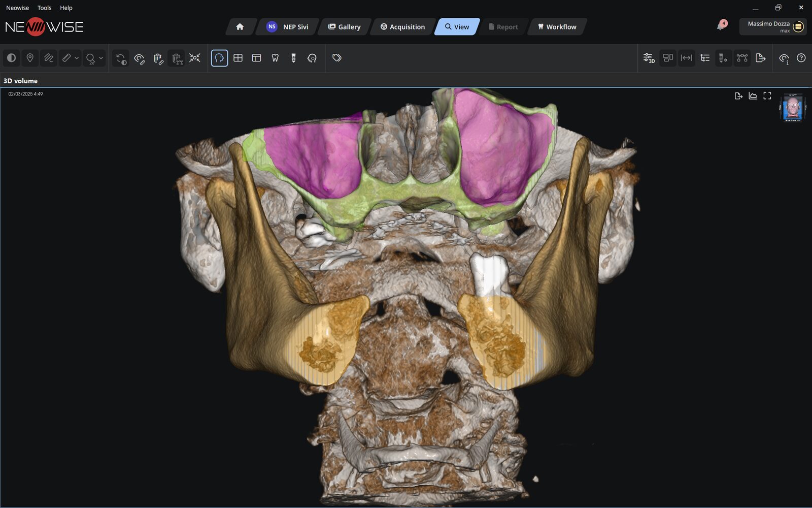Open the 3D rendering settings sliders
Viewport: 812px width, 508px height.
coord(649,58)
